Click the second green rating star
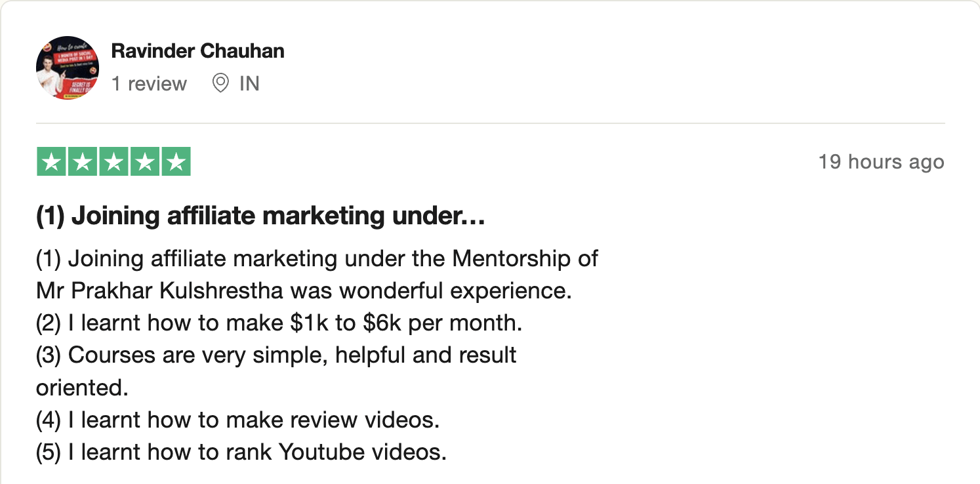The width and height of the screenshot is (980, 484). (x=83, y=162)
